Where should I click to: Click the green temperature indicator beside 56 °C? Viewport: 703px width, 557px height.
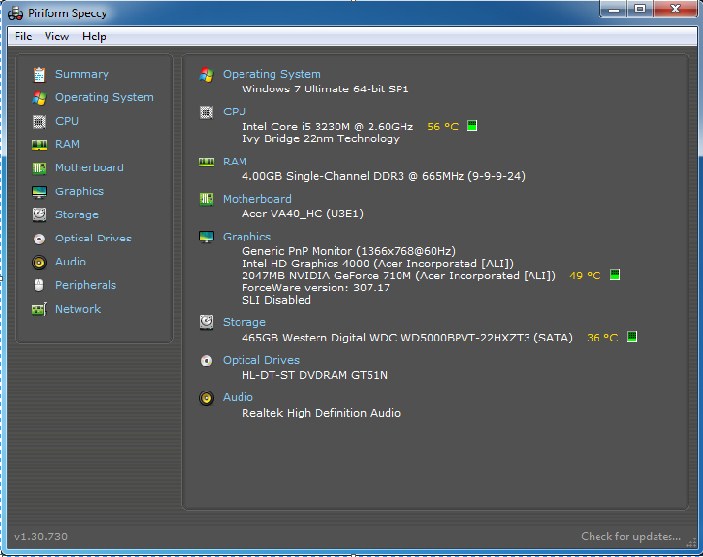(472, 126)
